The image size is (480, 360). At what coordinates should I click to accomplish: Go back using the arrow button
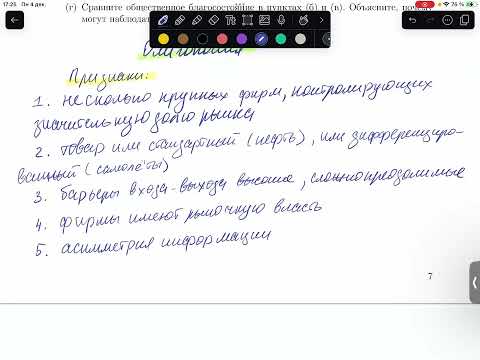tap(15, 20)
